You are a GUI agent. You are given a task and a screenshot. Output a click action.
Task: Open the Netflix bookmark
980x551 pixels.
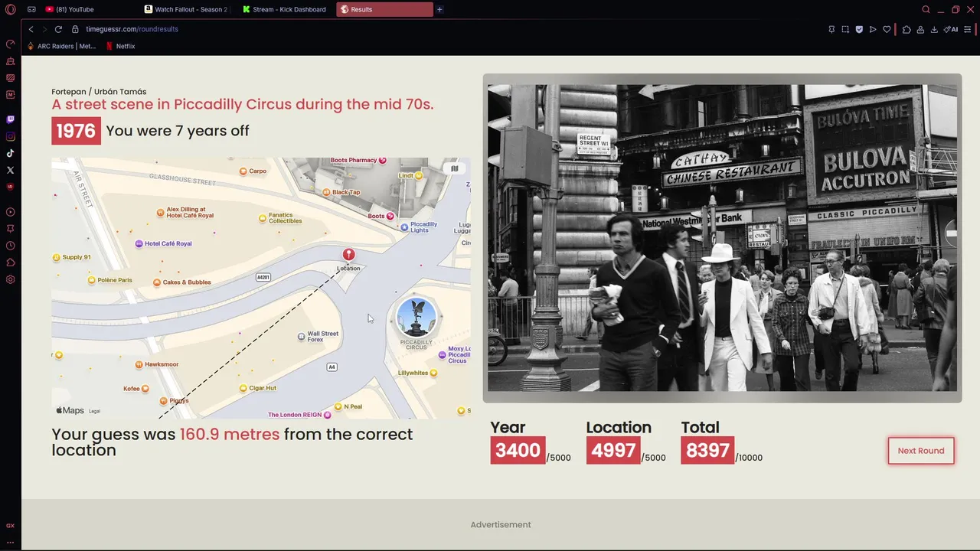pos(120,46)
